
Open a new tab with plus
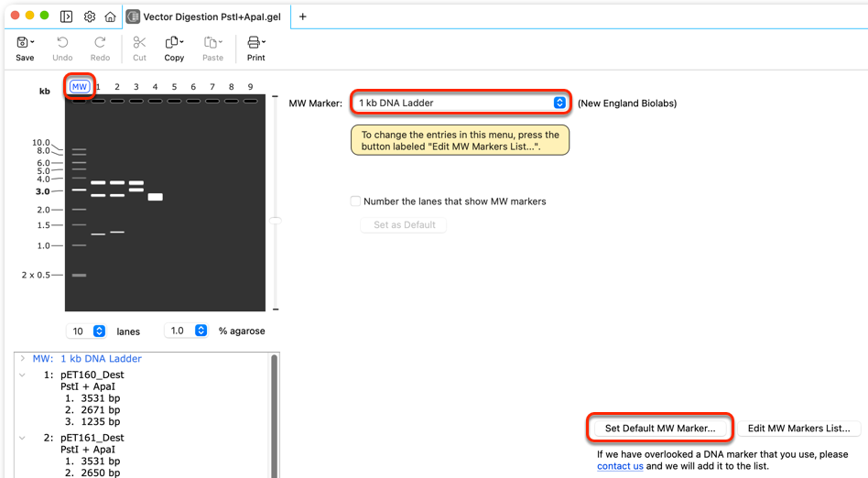[x=303, y=16]
